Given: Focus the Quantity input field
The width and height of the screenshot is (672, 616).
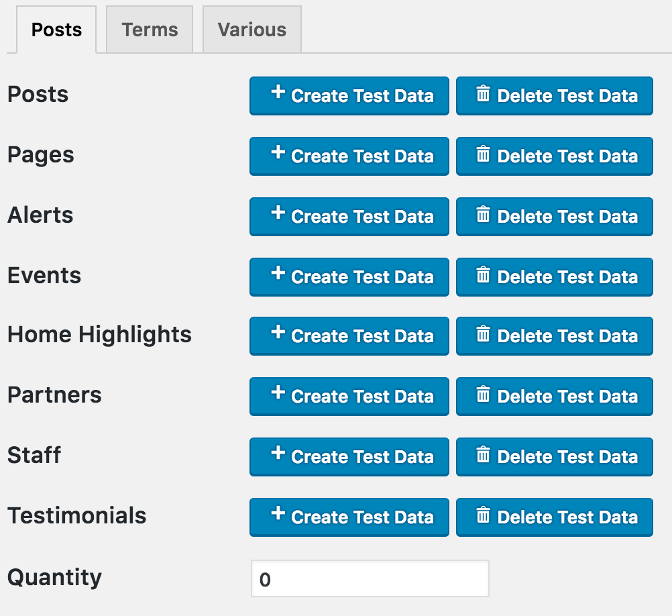Looking at the screenshot, I should [370, 579].
